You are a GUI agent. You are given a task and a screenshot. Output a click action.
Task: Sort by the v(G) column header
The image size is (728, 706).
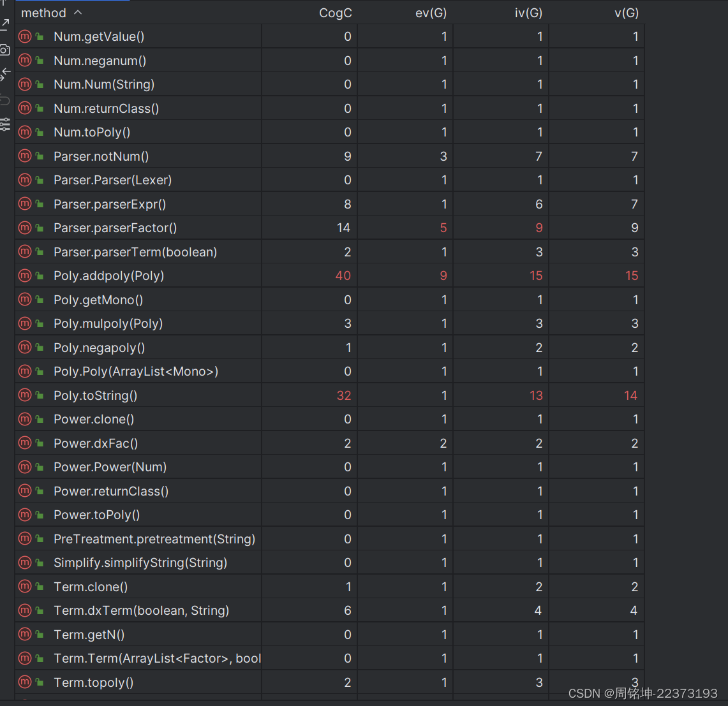pyautogui.click(x=627, y=13)
